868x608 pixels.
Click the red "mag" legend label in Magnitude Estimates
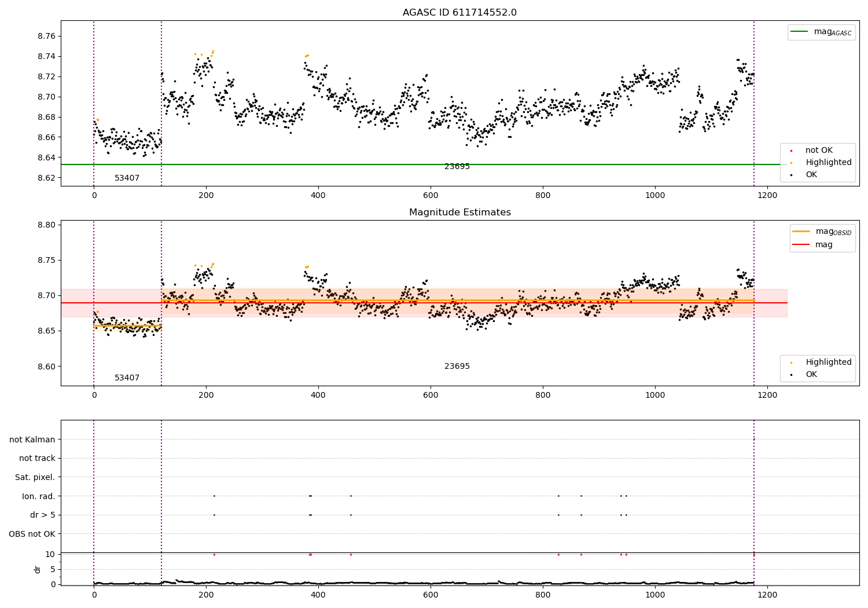[x=824, y=245]
